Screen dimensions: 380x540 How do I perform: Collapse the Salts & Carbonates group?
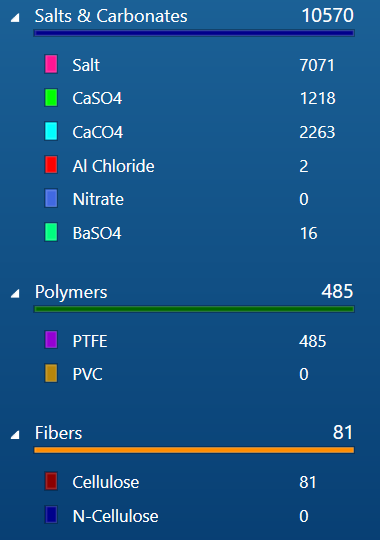[x=15, y=18]
